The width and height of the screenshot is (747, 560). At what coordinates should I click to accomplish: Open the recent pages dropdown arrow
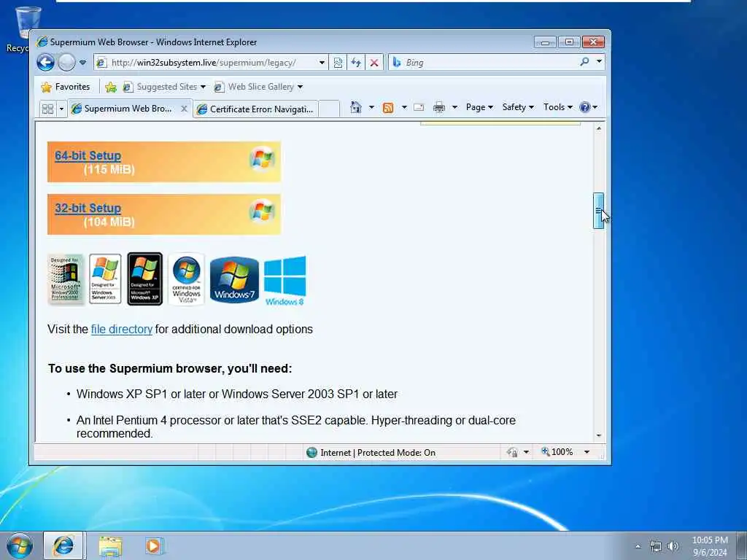pos(83,63)
